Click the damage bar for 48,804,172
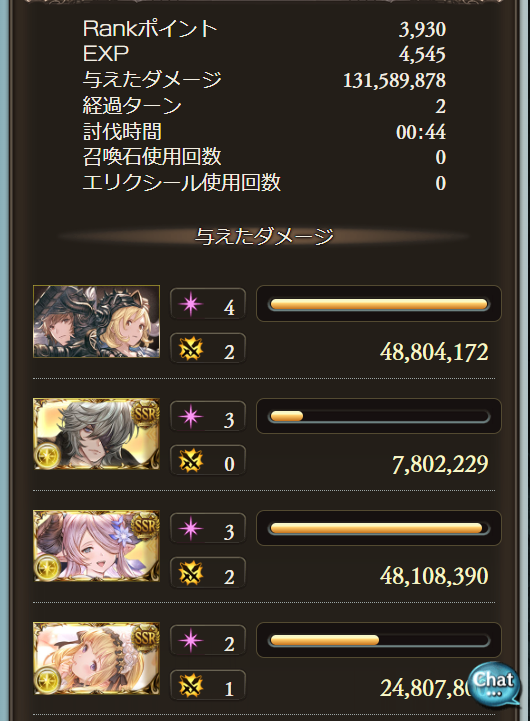Screen dimensions: 530x721 pyautogui.click(x=379, y=304)
